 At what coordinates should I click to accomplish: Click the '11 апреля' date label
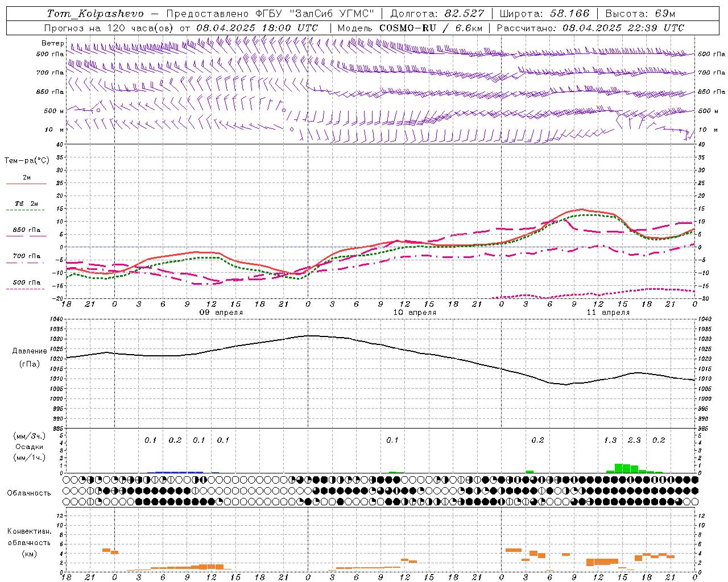[x=608, y=313]
